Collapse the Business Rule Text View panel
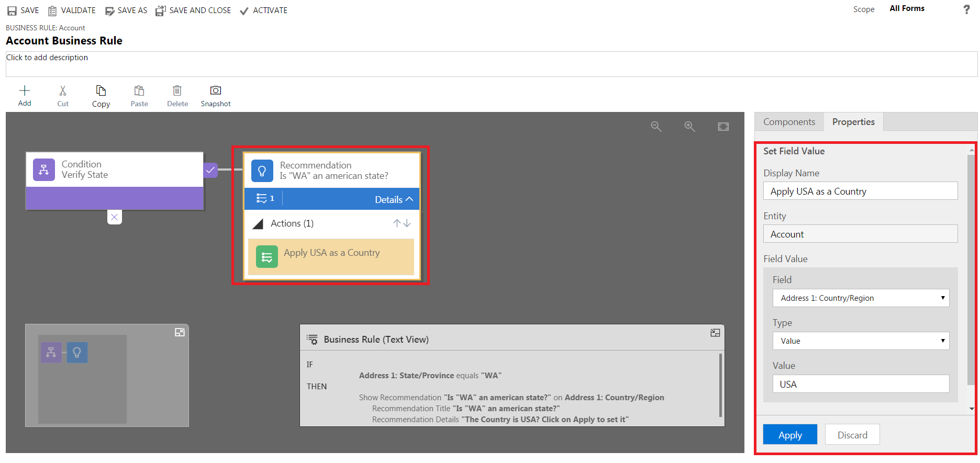980x463 pixels. pyautogui.click(x=715, y=333)
